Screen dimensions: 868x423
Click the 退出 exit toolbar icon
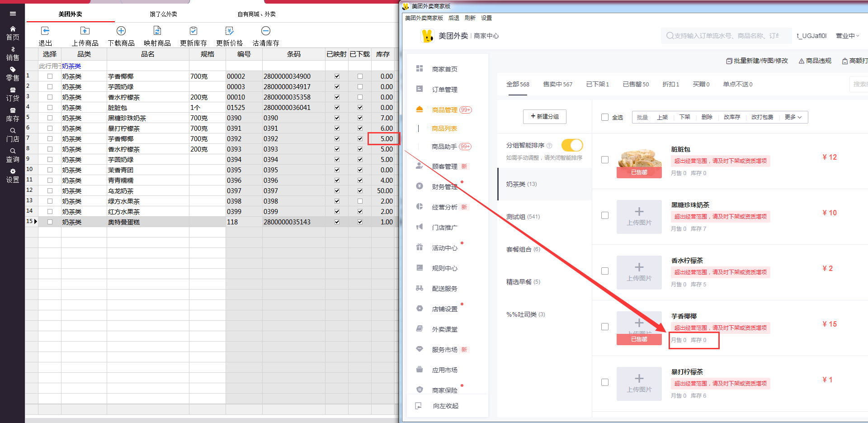(x=45, y=31)
